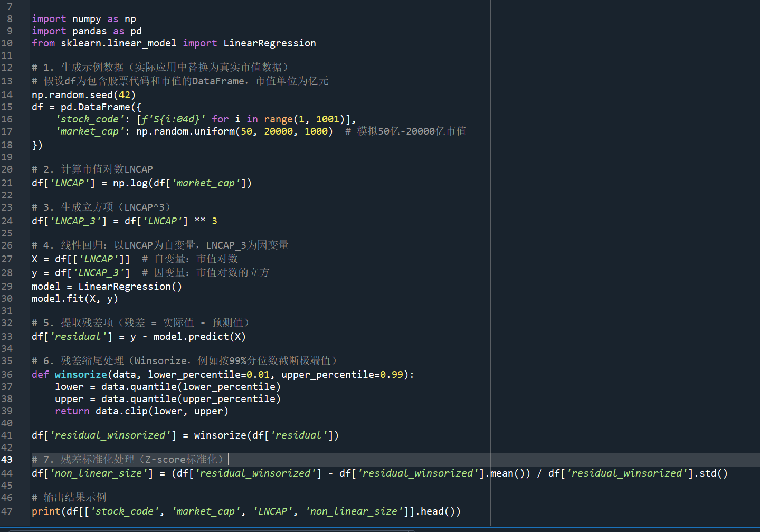The width and height of the screenshot is (760, 532).
Task: Click the 'non_linear_size' key on line 44
Action: point(98,473)
